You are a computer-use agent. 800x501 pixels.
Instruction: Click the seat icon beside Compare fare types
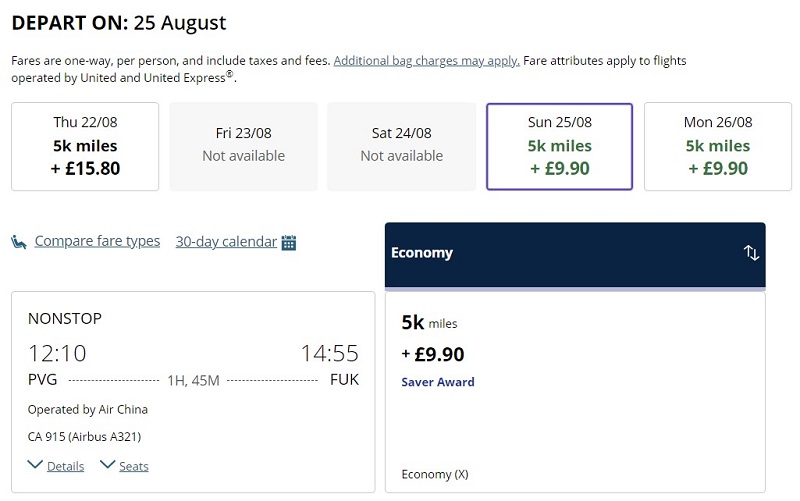click(x=19, y=242)
